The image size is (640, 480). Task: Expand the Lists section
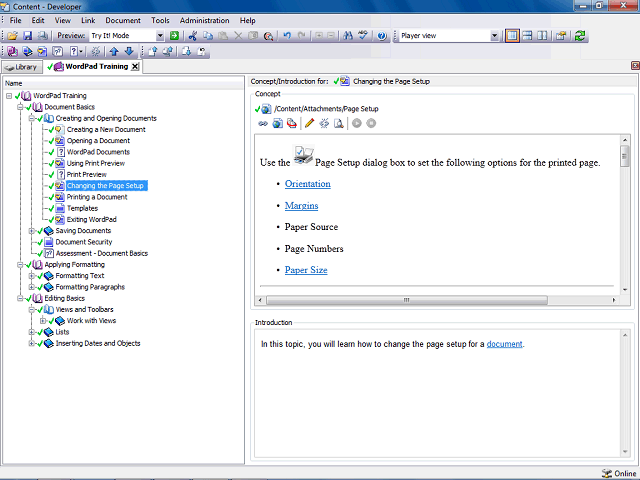(x=31, y=332)
